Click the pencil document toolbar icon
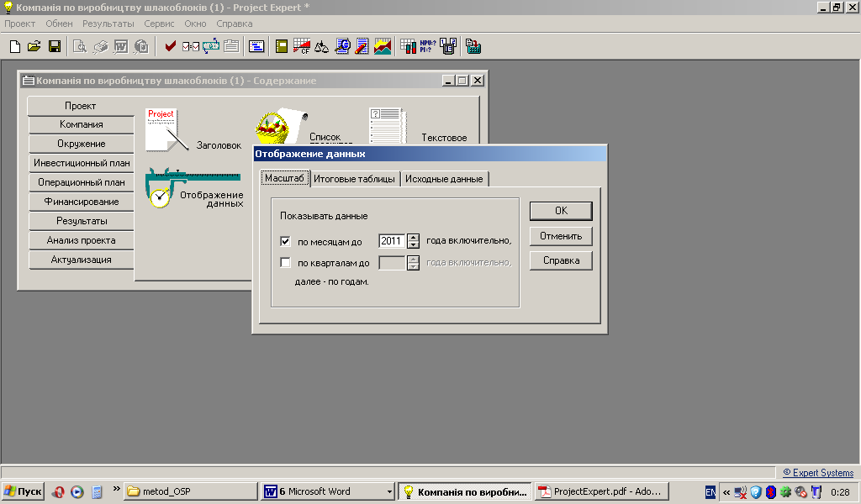This screenshot has width=861, height=504. tap(362, 46)
